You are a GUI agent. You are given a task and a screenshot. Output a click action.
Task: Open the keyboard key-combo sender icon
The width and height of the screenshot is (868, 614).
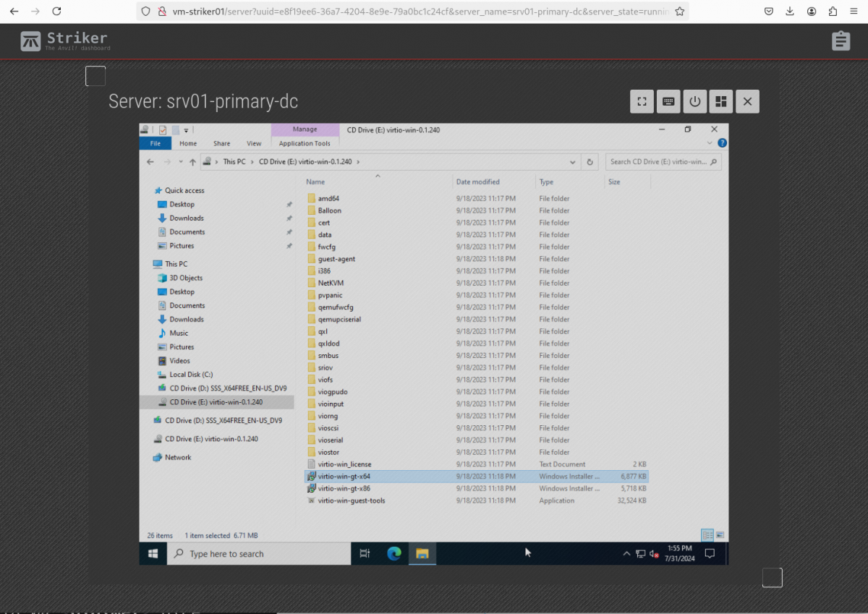668,102
